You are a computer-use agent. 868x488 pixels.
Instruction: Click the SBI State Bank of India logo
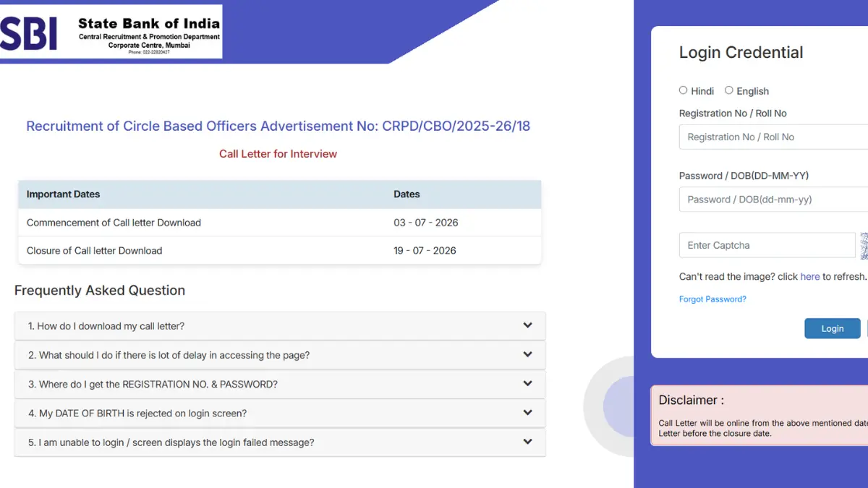click(x=111, y=32)
